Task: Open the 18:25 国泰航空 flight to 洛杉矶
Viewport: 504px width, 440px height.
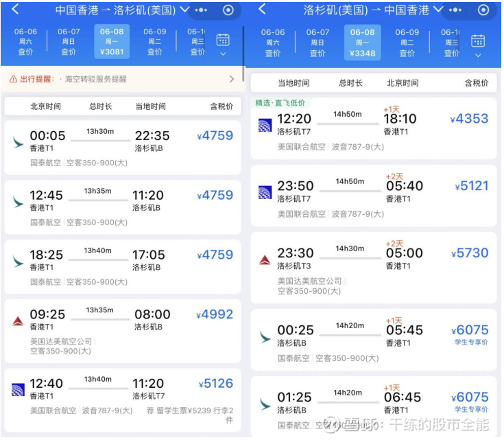Action: [x=123, y=264]
